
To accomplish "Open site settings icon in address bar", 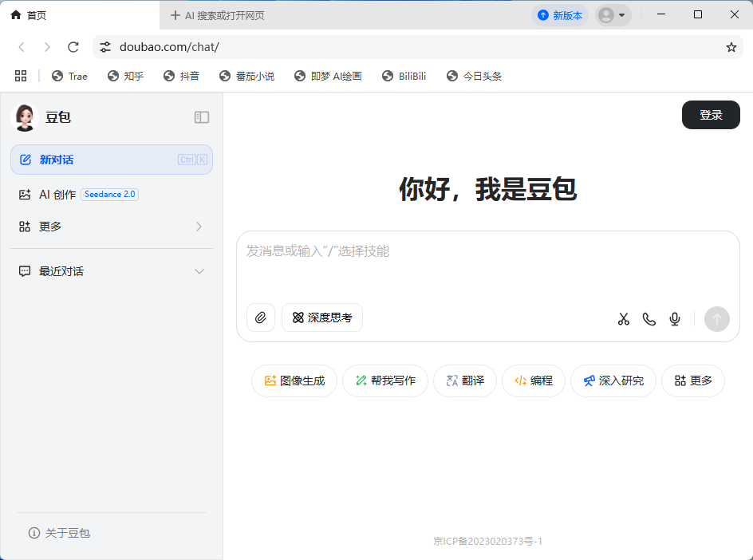I will pos(105,47).
